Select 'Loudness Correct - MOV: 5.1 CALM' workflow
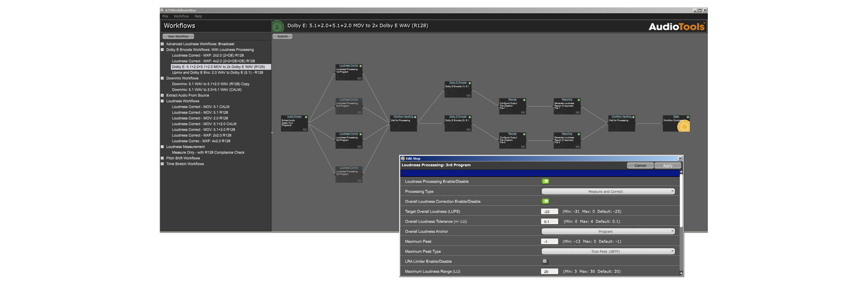 [201, 107]
